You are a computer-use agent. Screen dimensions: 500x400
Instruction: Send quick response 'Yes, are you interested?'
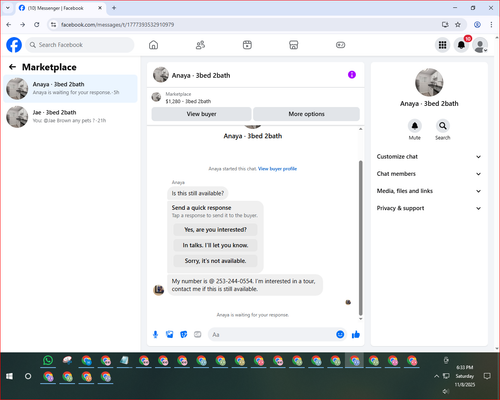click(x=215, y=230)
